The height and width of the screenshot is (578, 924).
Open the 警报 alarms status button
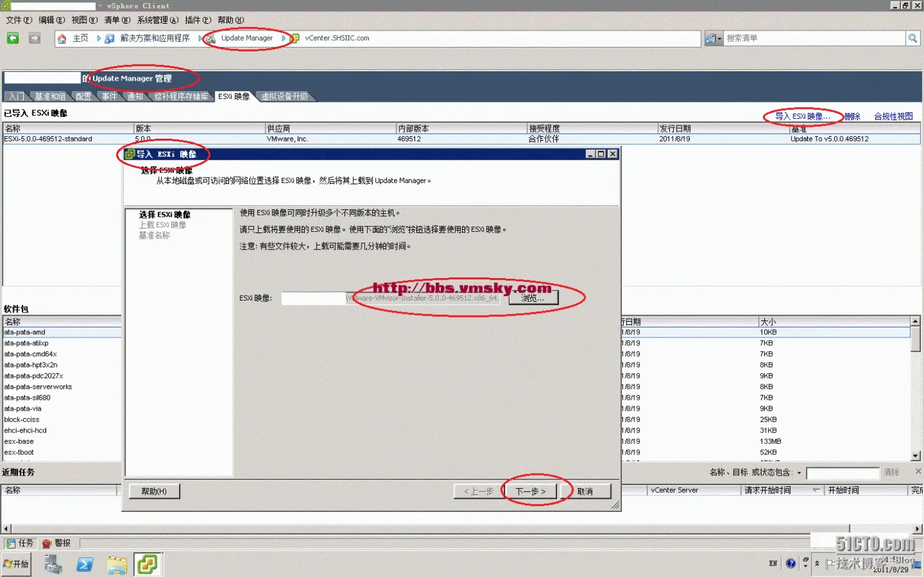coord(57,543)
